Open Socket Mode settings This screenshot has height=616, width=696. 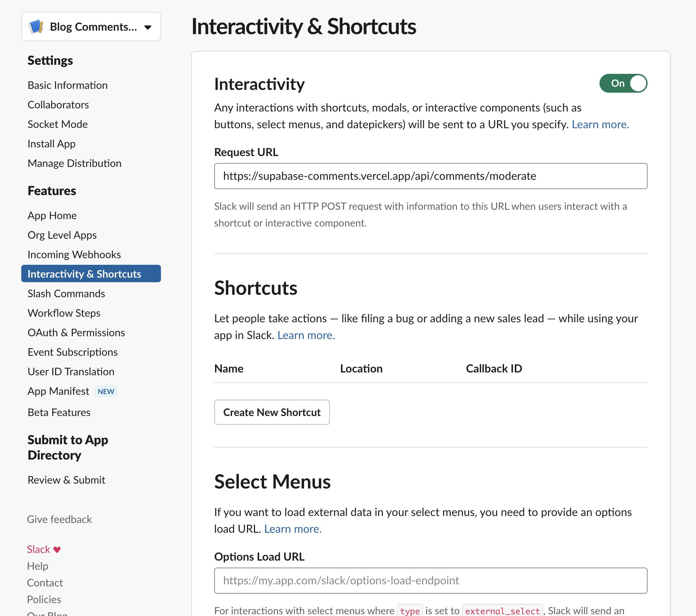tap(57, 124)
